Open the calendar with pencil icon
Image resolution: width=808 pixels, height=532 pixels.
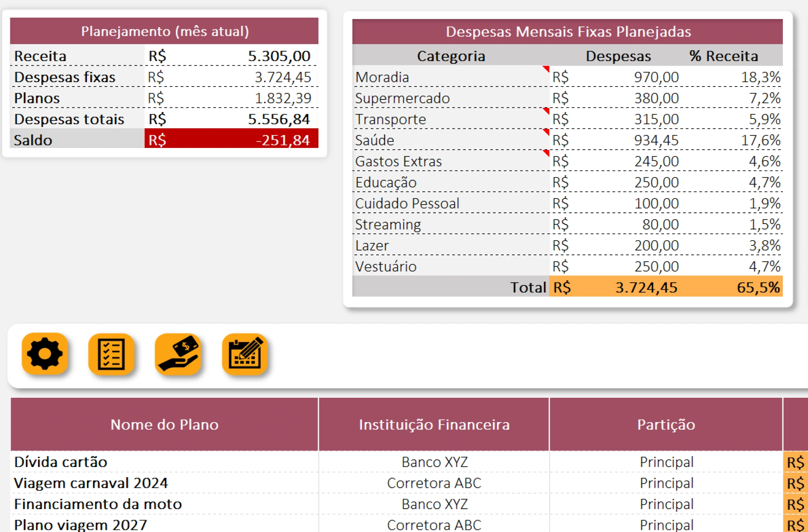pyautogui.click(x=245, y=354)
